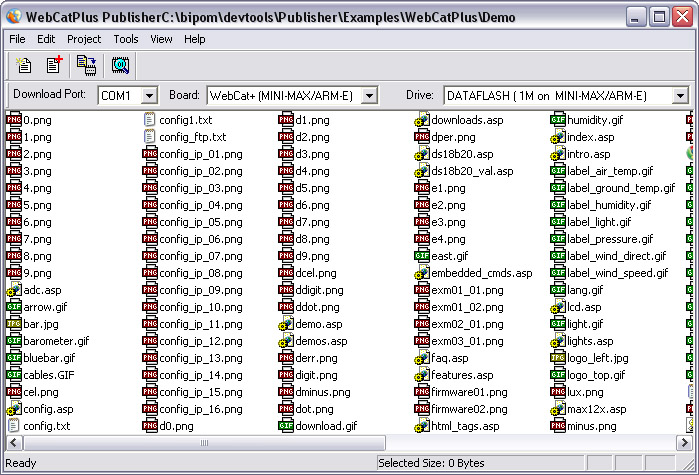Select the file intro.asp
The width and height of the screenshot is (699, 475).
pyautogui.click(x=588, y=154)
